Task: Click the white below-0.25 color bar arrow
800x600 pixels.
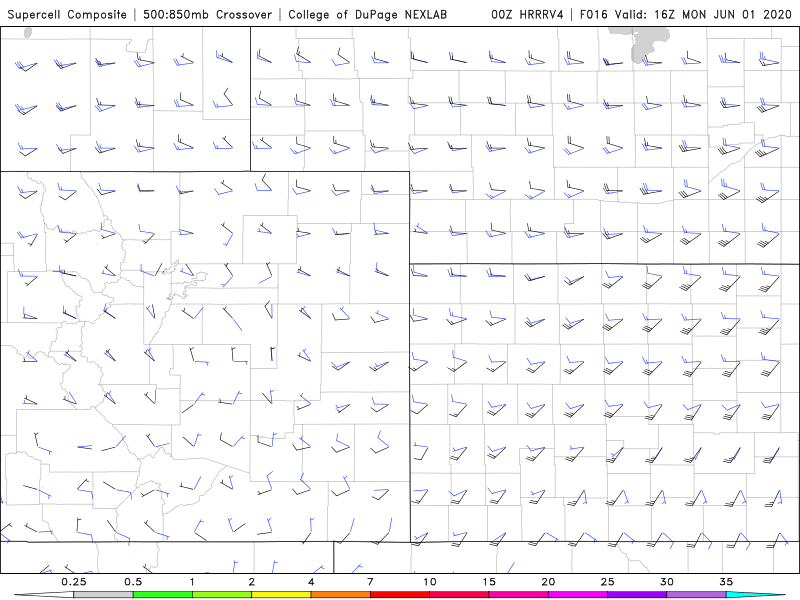Action: coord(44,595)
